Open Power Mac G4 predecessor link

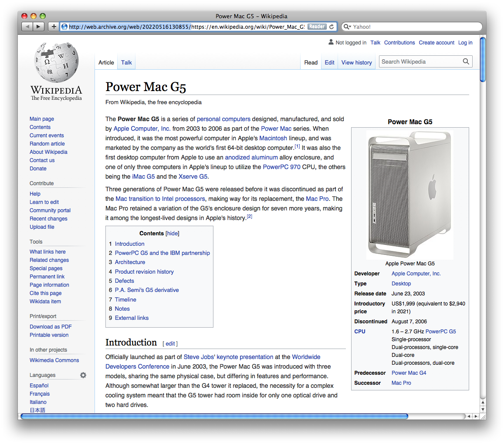click(x=409, y=373)
